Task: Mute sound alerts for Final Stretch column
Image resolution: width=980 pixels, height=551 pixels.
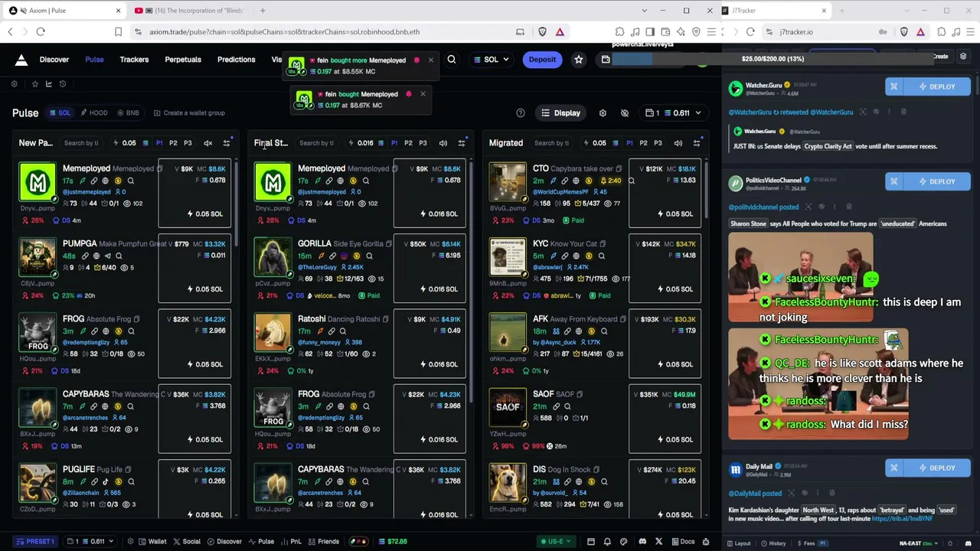Action: tap(443, 143)
